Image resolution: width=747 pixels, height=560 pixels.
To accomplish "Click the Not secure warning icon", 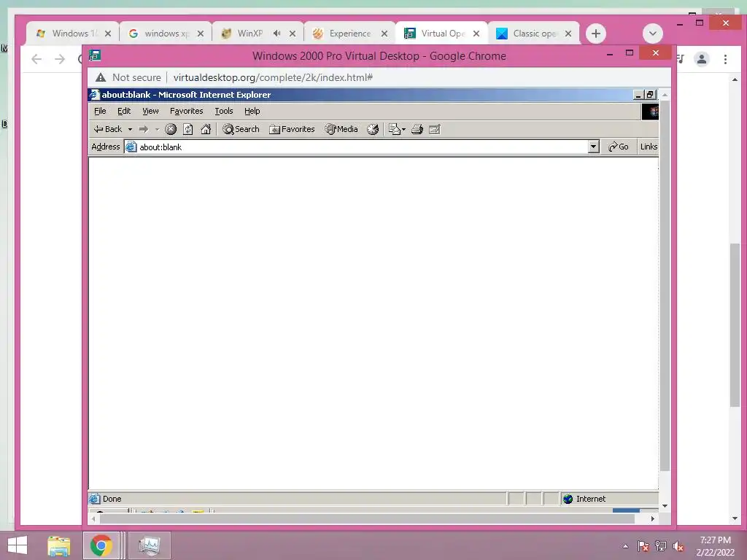I will [101, 77].
